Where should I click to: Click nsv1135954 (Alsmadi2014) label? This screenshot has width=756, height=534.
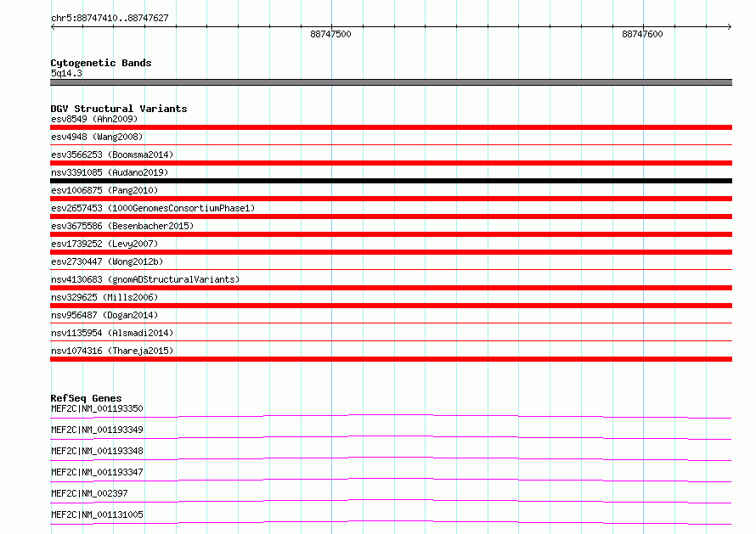tap(112, 333)
